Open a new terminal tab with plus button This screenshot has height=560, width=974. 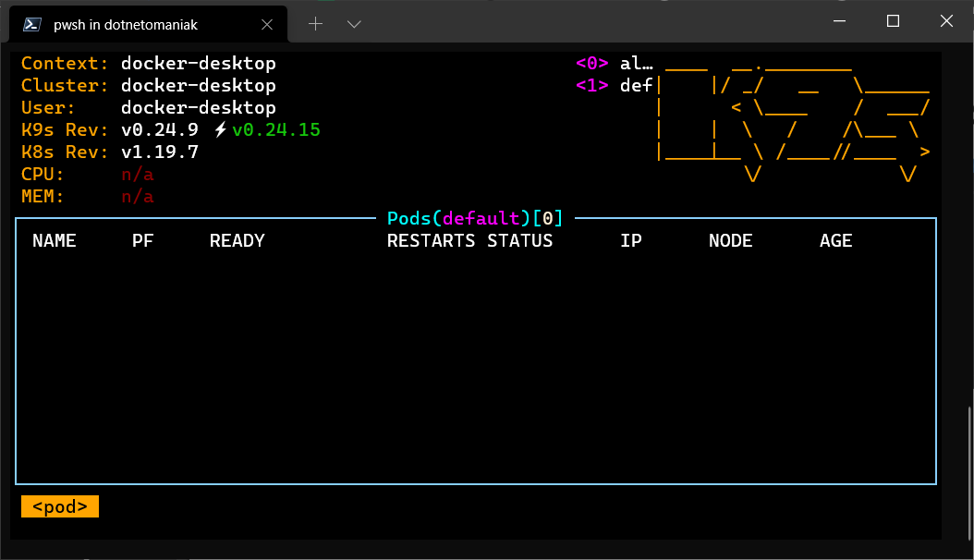click(315, 24)
